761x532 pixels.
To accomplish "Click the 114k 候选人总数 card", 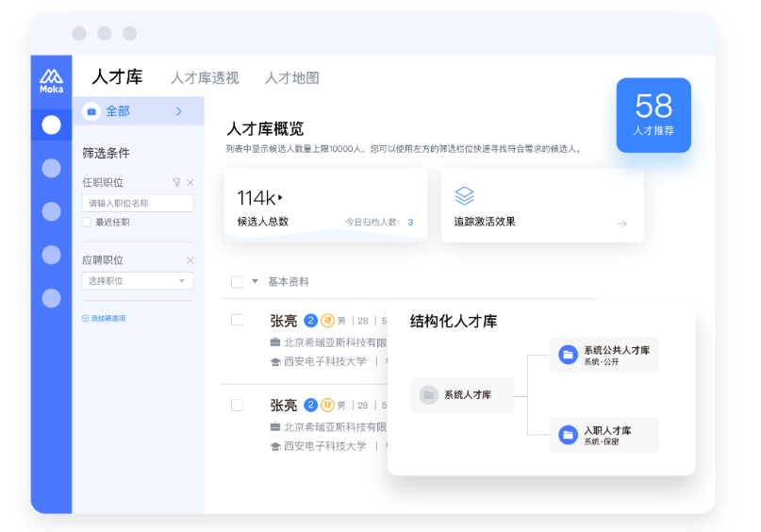I will point(325,205).
